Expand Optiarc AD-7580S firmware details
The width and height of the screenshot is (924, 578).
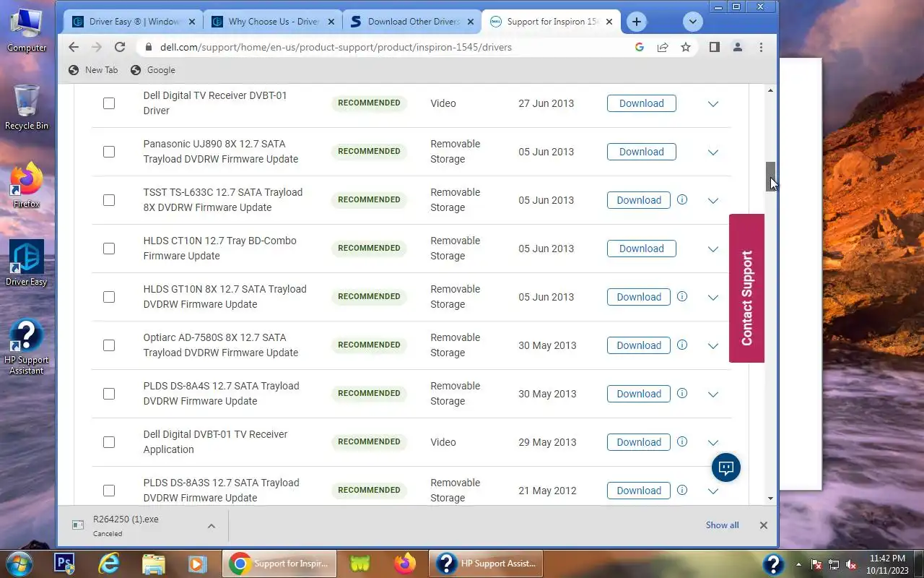click(x=713, y=346)
